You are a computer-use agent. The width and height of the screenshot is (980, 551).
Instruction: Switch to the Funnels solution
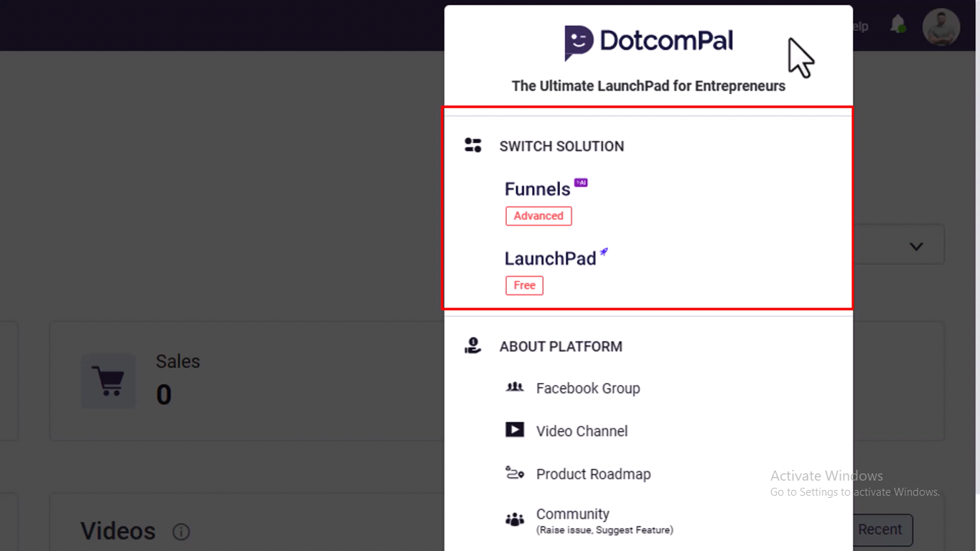click(537, 189)
